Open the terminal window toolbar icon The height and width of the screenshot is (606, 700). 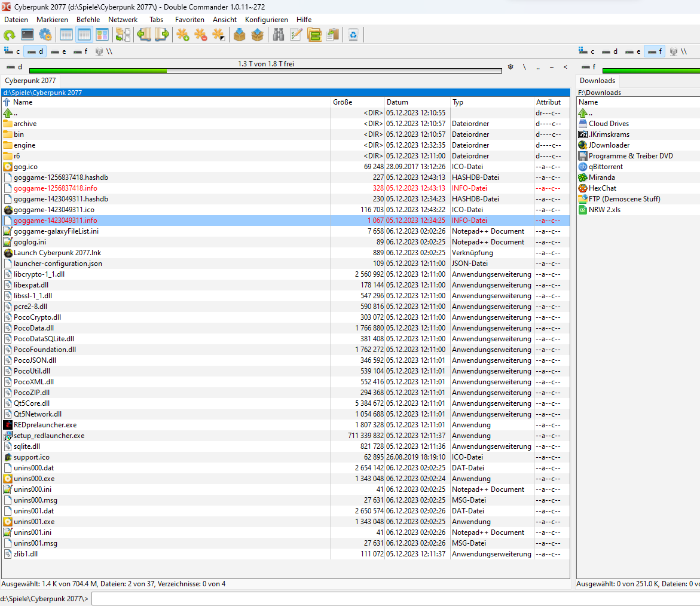pos(27,35)
